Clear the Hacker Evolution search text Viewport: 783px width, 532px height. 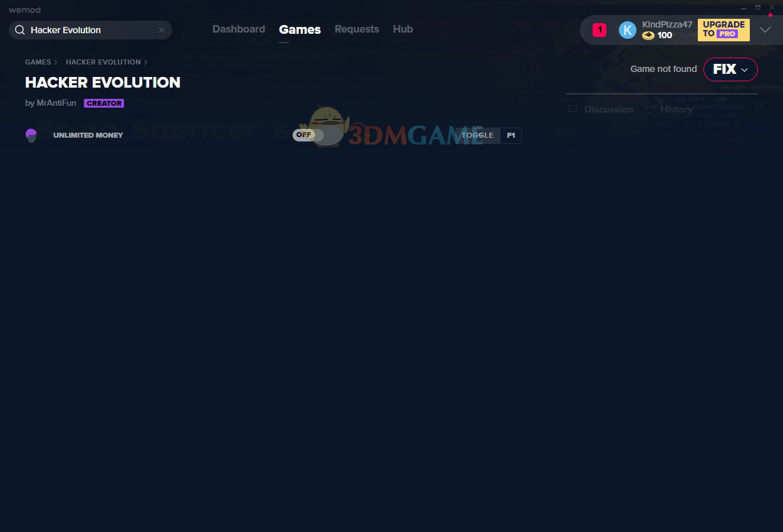[x=162, y=30]
